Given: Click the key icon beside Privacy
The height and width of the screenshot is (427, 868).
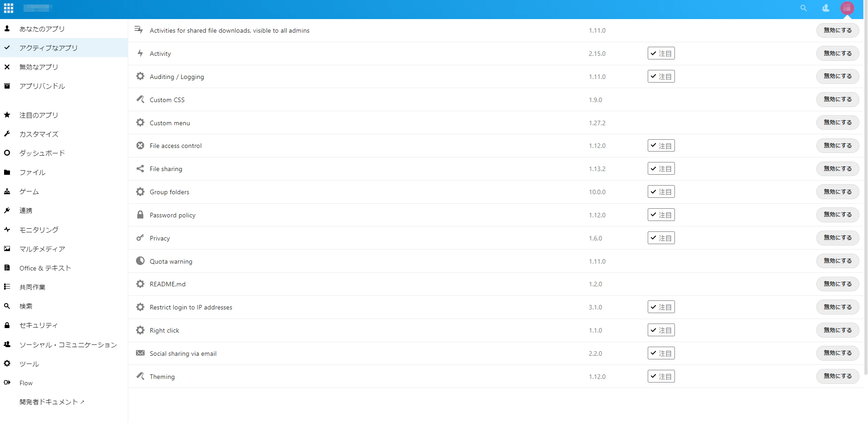Looking at the screenshot, I should click(141, 238).
